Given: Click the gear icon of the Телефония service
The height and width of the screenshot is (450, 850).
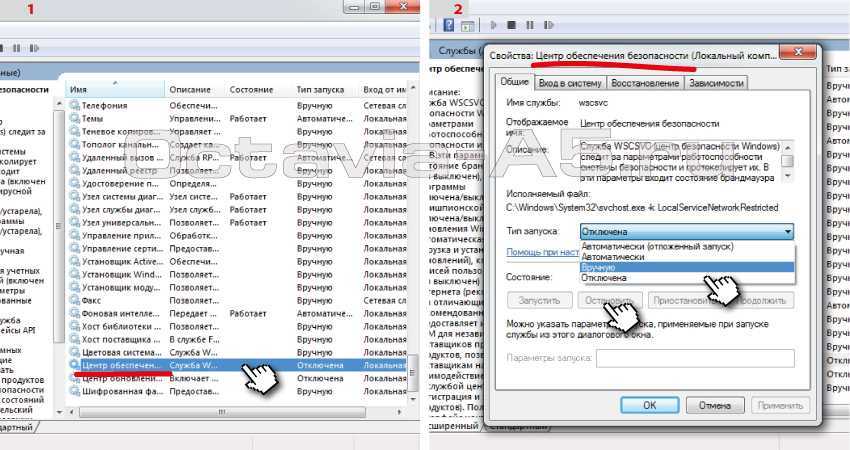Looking at the screenshot, I should tap(75, 104).
